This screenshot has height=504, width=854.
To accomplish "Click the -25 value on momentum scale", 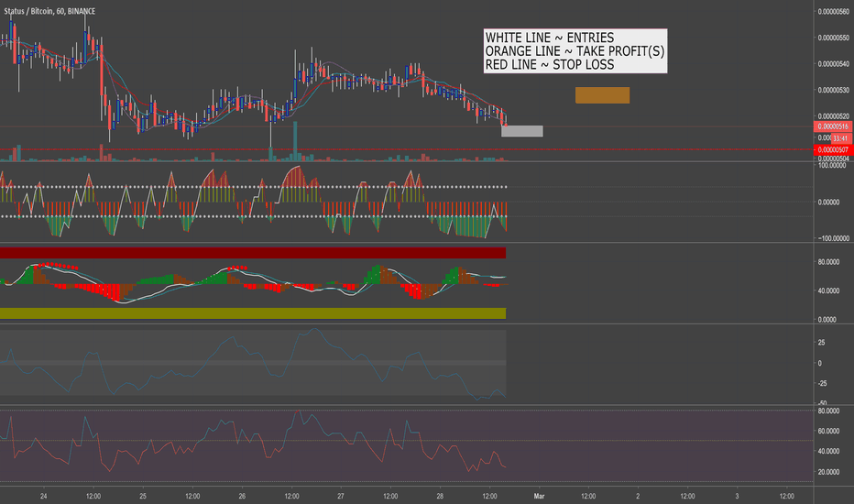I will pos(821,384).
